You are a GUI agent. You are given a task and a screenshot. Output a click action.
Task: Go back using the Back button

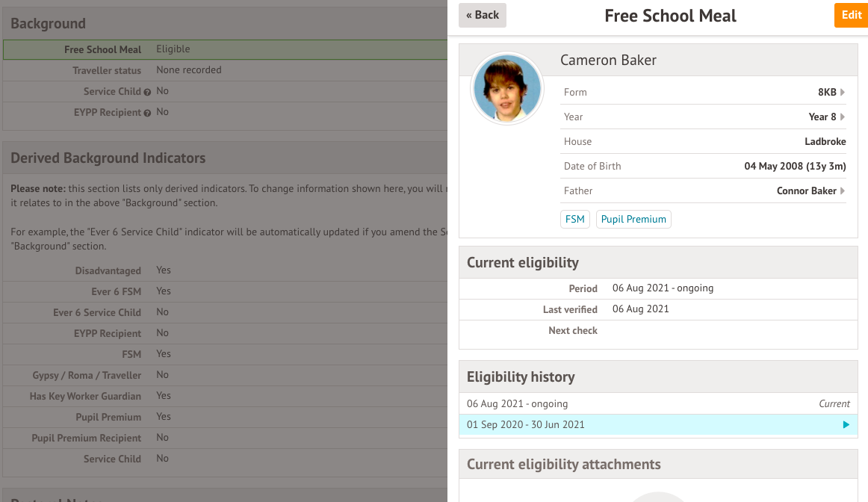(x=483, y=15)
